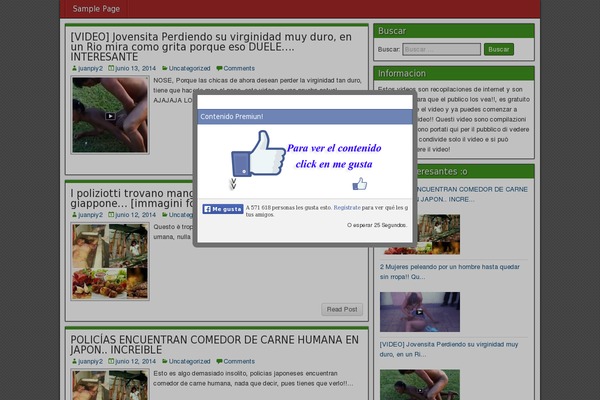Click user icon beside juanpiy2 on junio 13 post
Screen dimensions: 600x400
[74, 68]
